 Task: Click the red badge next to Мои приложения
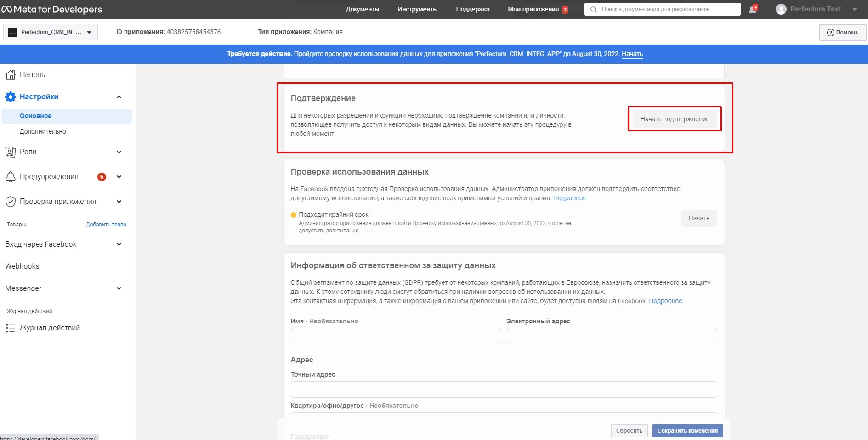[x=565, y=10]
